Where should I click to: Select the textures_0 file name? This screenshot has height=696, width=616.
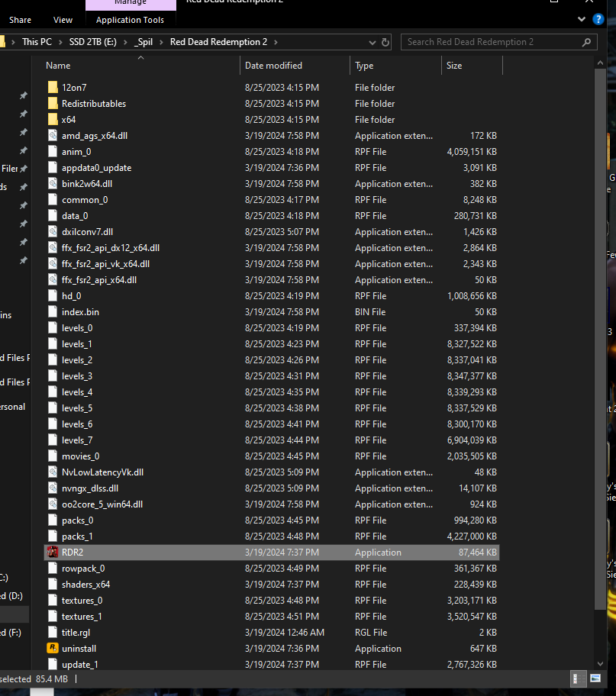pyautogui.click(x=82, y=601)
